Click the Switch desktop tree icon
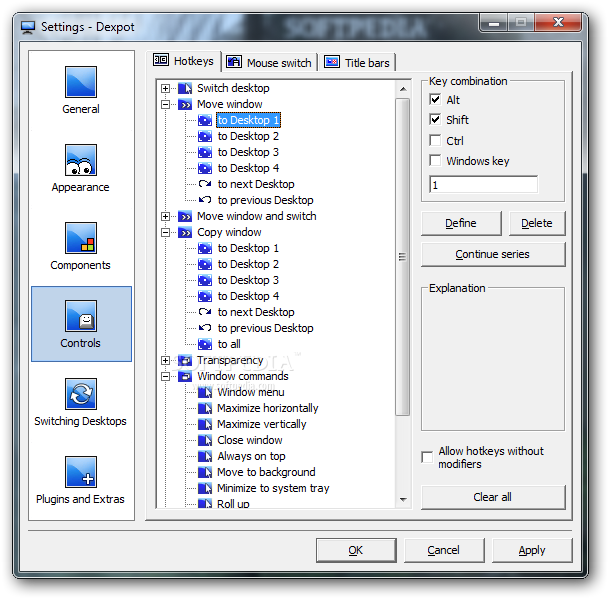Viewport: 609px width, 599px height. [185, 88]
